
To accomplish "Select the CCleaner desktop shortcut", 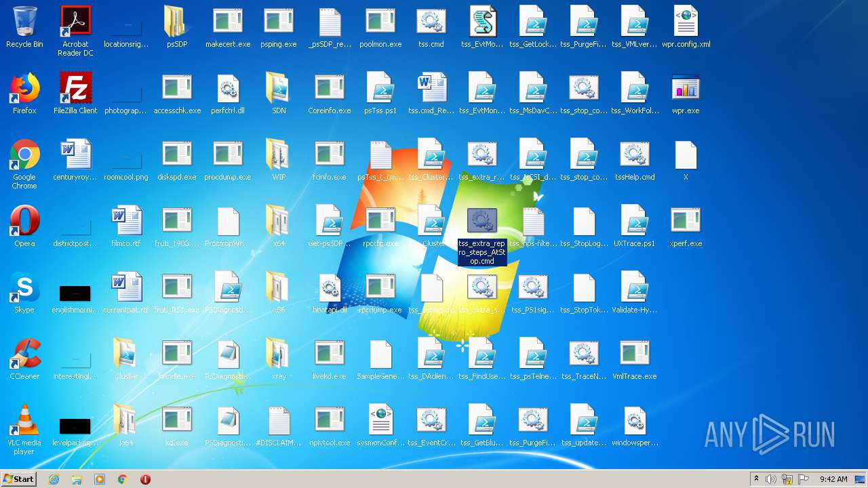I will click(x=24, y=354).
